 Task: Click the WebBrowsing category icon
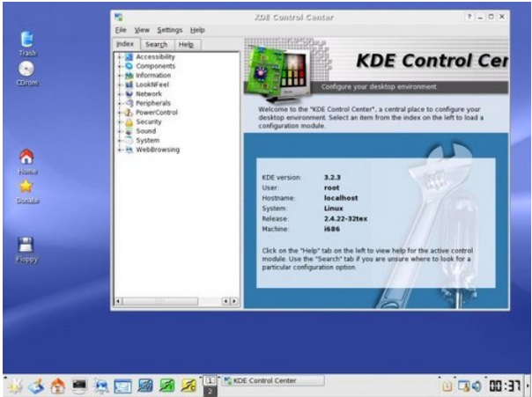(x=129, y=150)
